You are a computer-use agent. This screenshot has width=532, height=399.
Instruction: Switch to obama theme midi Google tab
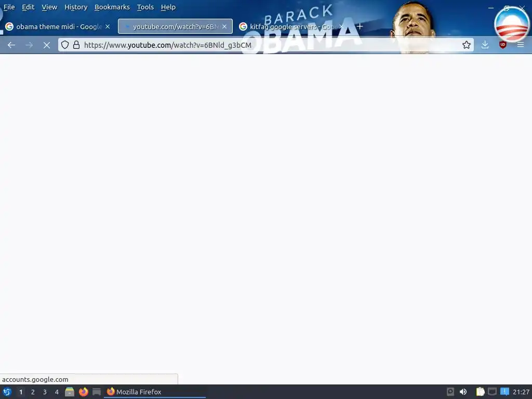pyautogui.click(x=57, y=26)
